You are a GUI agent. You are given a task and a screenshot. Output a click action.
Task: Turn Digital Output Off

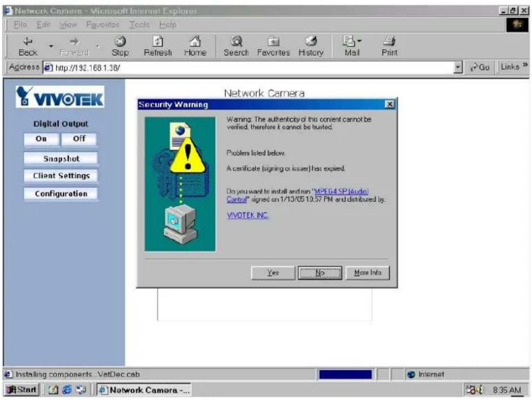click(79, 139)
